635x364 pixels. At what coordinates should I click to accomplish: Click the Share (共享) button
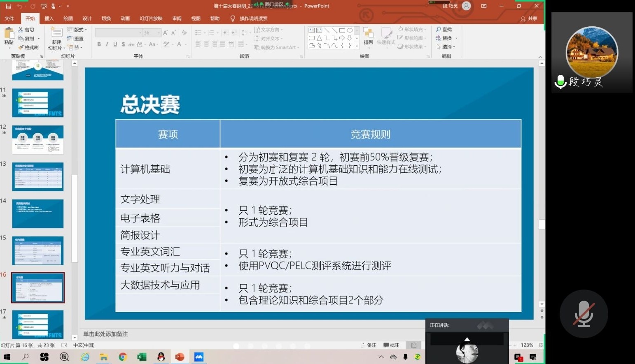coord(529,19)
